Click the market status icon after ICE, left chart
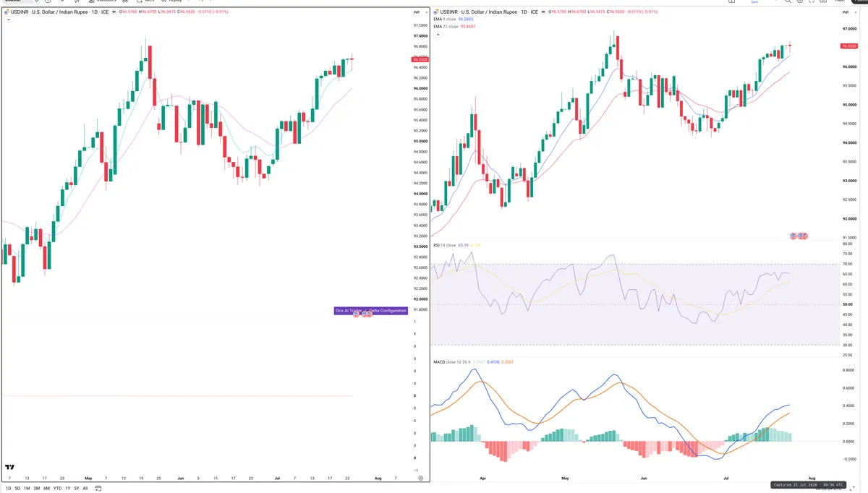868x493 pixels. 114,12
